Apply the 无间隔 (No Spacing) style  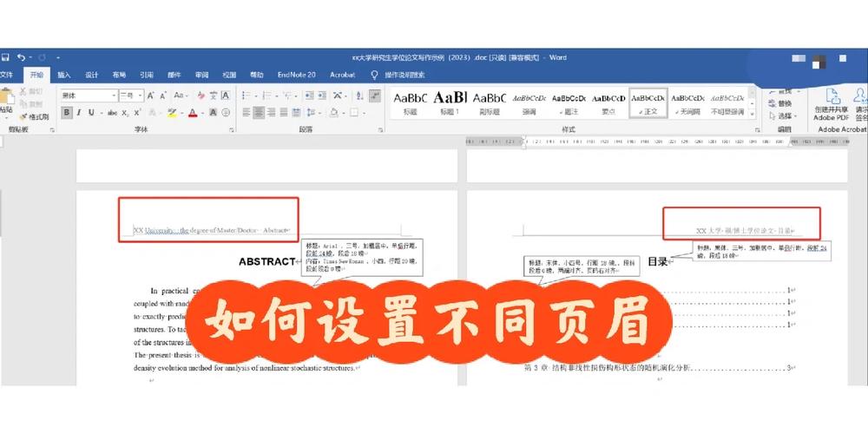687,103
